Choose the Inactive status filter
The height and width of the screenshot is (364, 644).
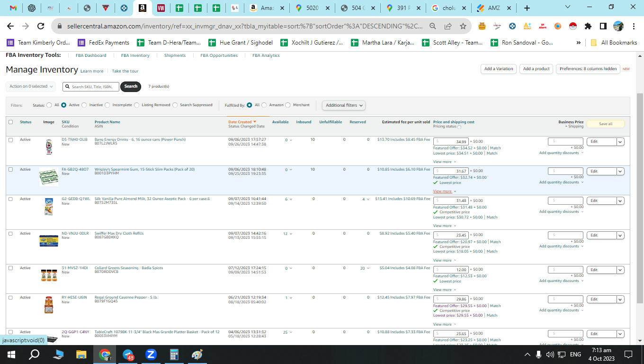point(84,105)
